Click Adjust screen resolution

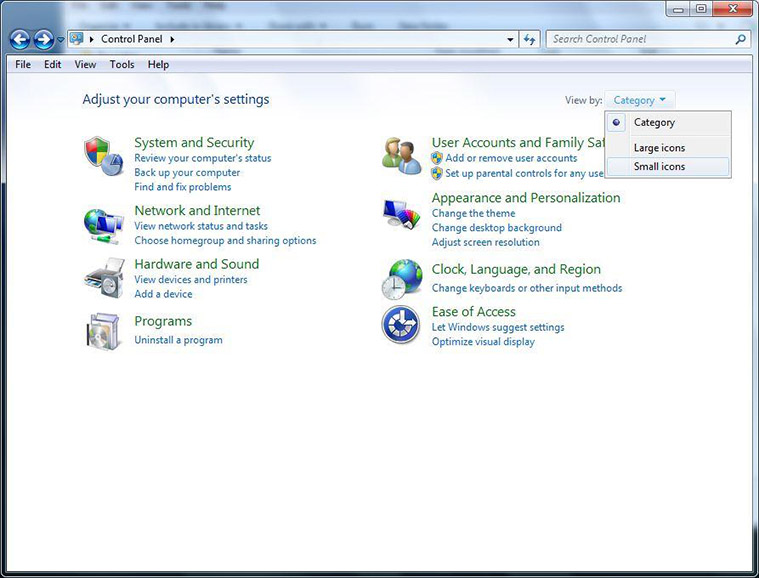pos(486,242)
